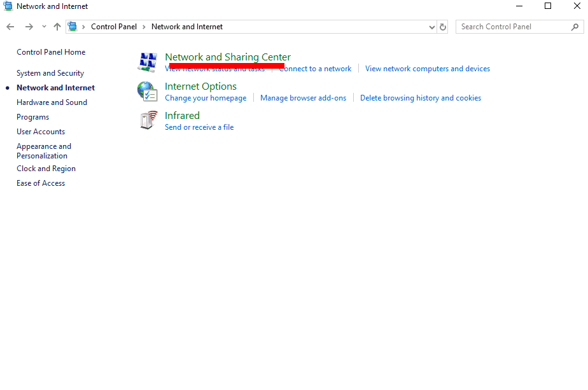588x390 pixels.
Task: Click Delete browsing history and cookies
Action: (420, 98)
